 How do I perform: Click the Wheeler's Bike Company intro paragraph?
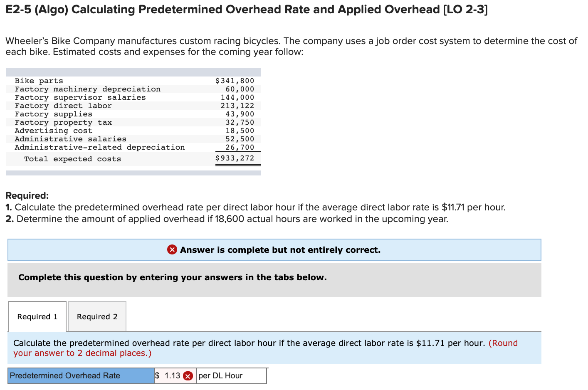coord(291,47)
